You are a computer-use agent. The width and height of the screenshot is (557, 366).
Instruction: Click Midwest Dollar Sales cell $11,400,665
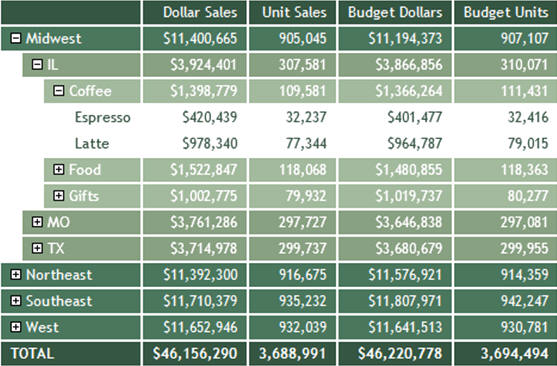(x=200, y=38)
